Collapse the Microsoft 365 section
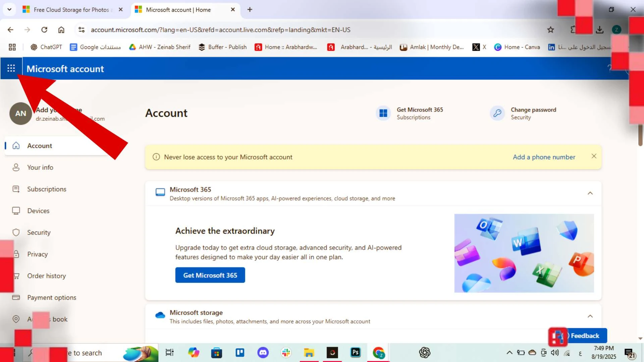 (590, 193)
